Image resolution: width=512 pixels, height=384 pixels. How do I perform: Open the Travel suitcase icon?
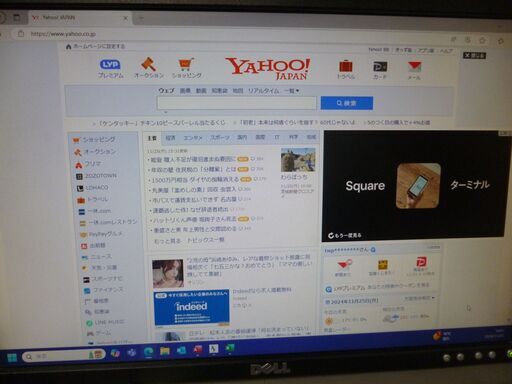346,66
